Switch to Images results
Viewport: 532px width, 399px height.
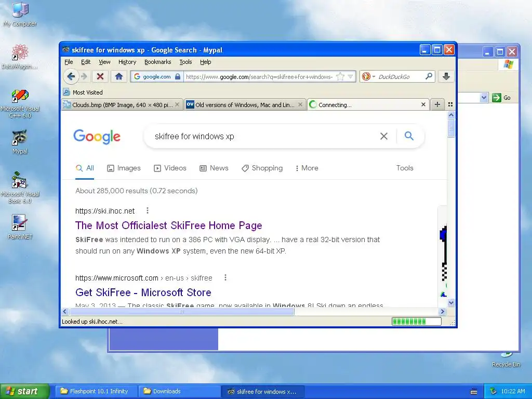coord(124,168)
